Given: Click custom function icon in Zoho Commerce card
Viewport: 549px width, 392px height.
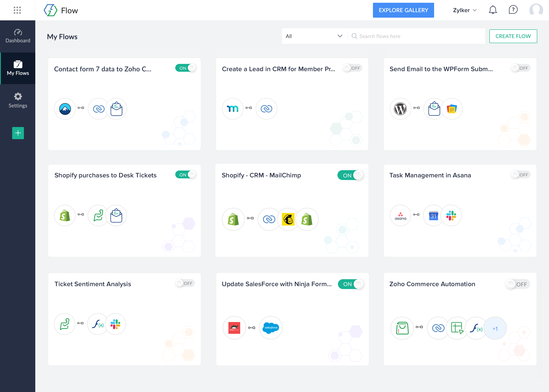Looking at the screenshot, I should [x=476, y=328].
